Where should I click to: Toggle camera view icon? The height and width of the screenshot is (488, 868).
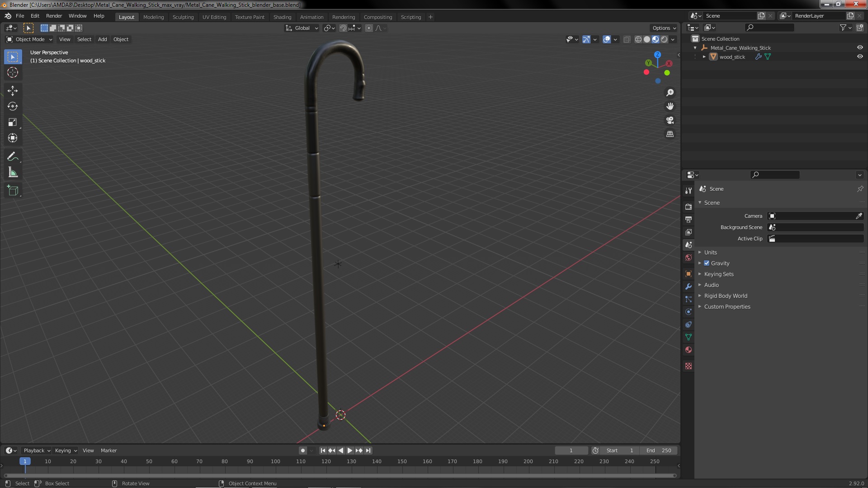[670, 120]
